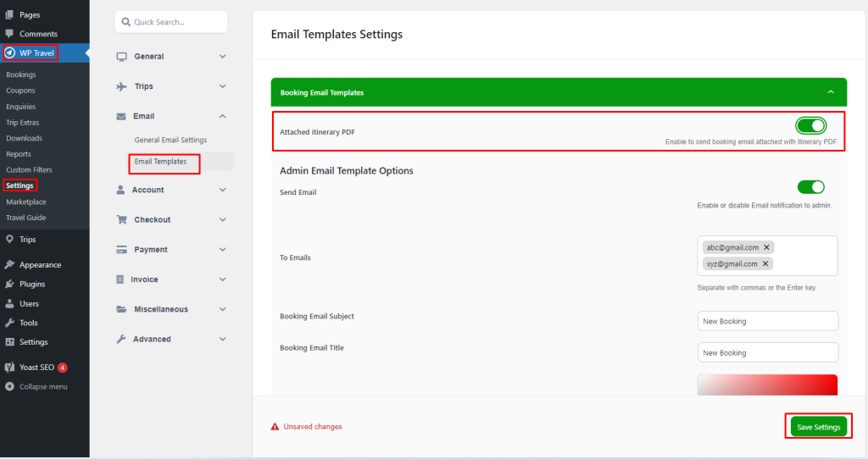Expand the Advanced section chevron
This screenshot has height=459, width=868.
223,339
